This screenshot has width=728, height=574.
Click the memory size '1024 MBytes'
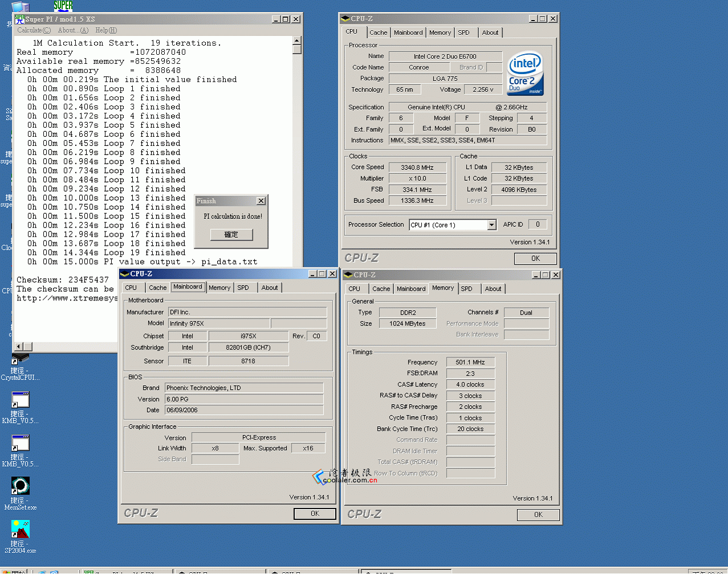(408, 323)
